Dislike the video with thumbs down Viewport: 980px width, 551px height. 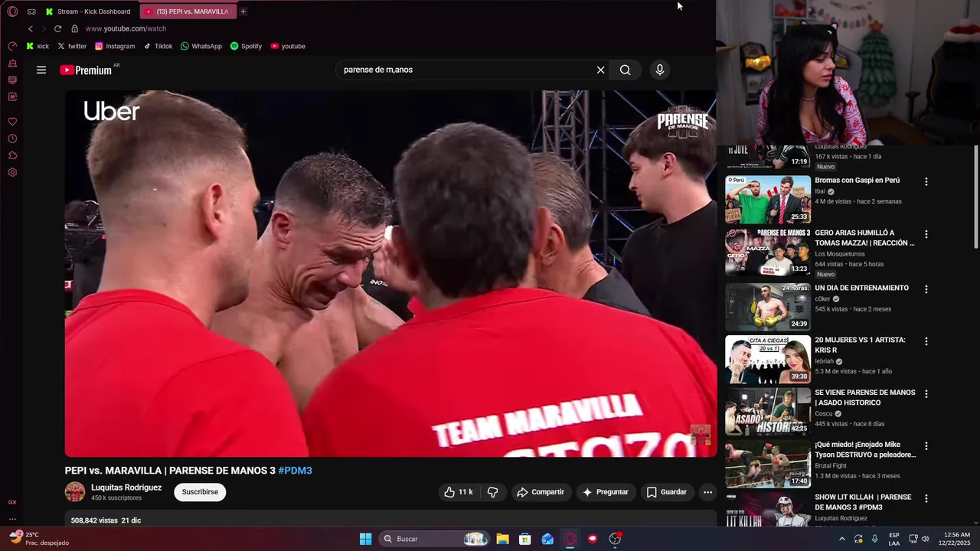492,492
